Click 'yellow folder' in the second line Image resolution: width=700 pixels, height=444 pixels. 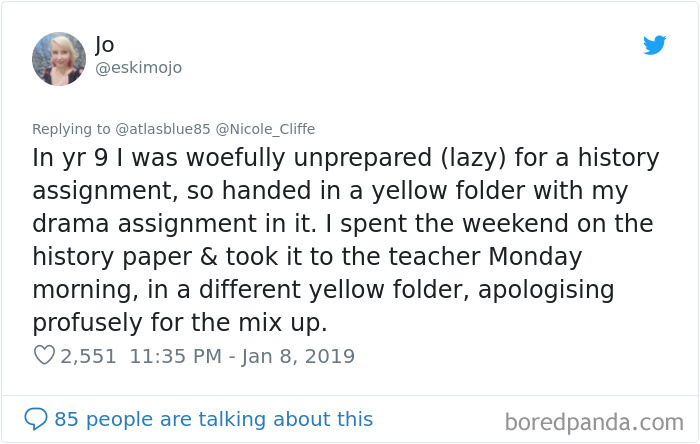click(449, 191)
